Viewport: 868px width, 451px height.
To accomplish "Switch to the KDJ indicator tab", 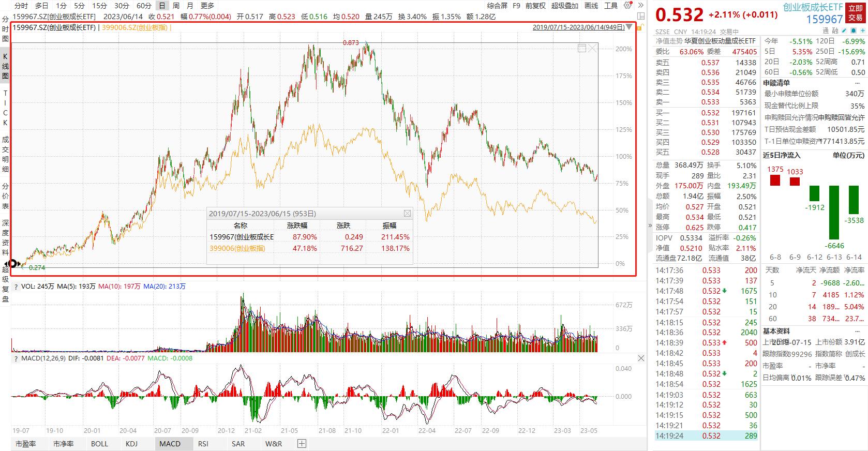I will 131,443.
